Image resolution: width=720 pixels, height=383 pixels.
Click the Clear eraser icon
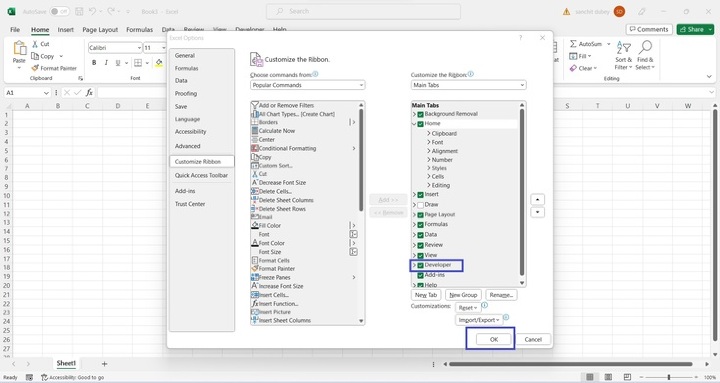click(573, 68)
